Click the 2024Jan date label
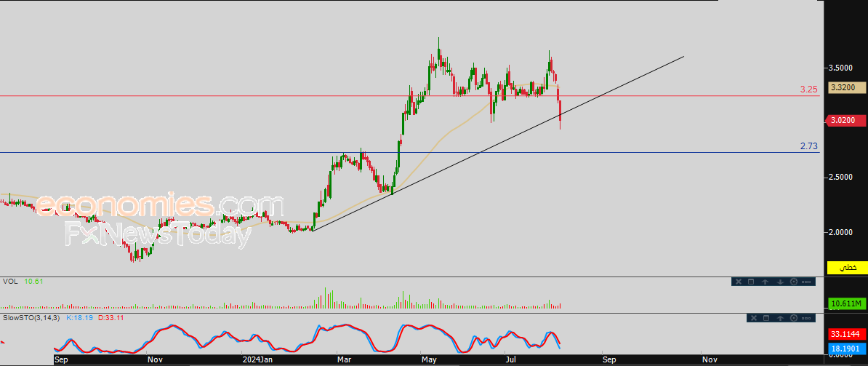 (x=258, y=360)
